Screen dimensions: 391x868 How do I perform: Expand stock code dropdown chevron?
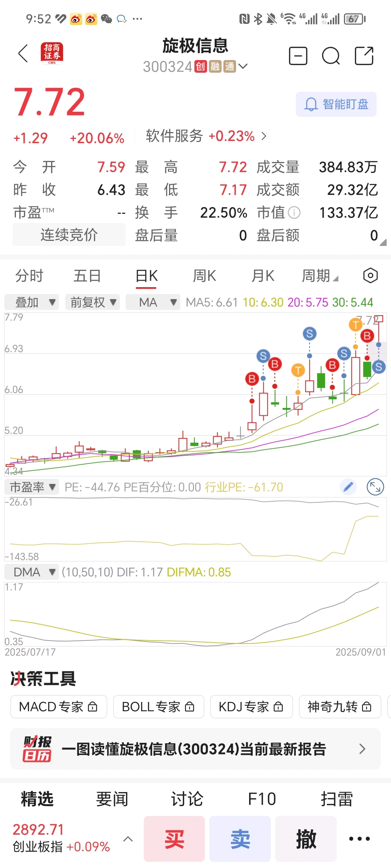[x=243, y=66]
